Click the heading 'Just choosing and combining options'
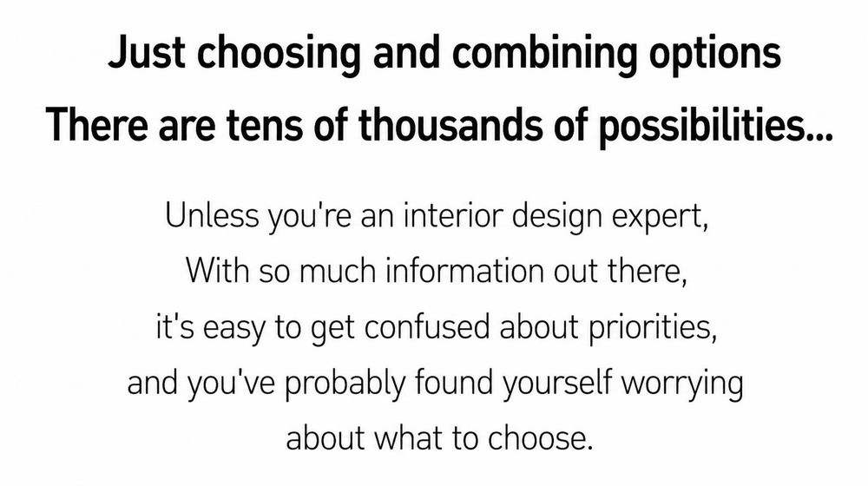The width and height of the screenshot is (868, 486). tap(444, 54)
